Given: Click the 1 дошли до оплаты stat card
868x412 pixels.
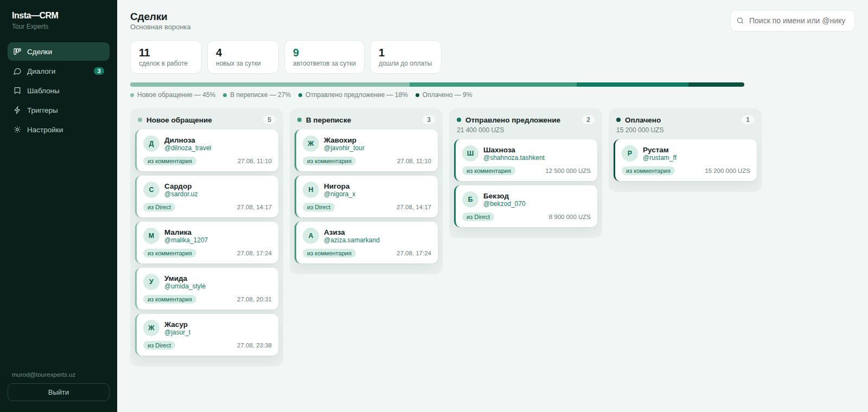Looking at the screenshot, I should click(406, 57).
